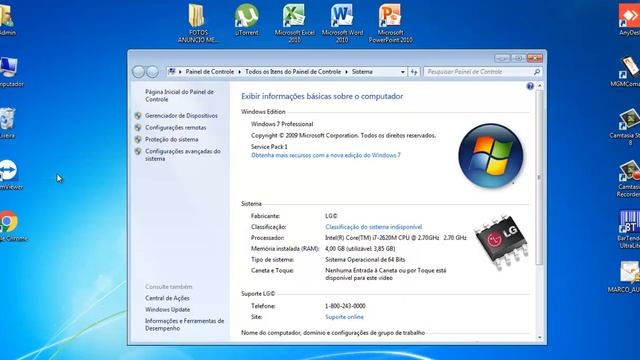
Task: Click the LG chip logo image
Action: pyautogui.click(x=501, y=242)
